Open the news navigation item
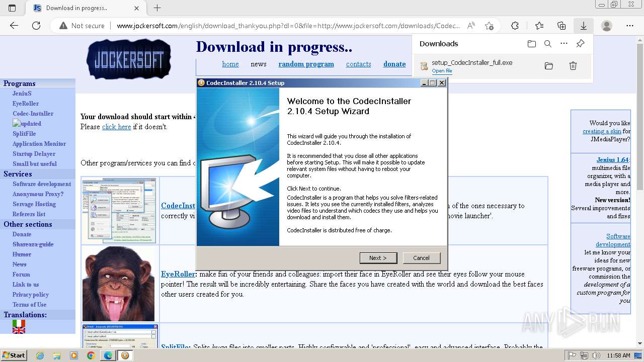The width and height of the screenshot is (644, 362). tap(259, 64)
